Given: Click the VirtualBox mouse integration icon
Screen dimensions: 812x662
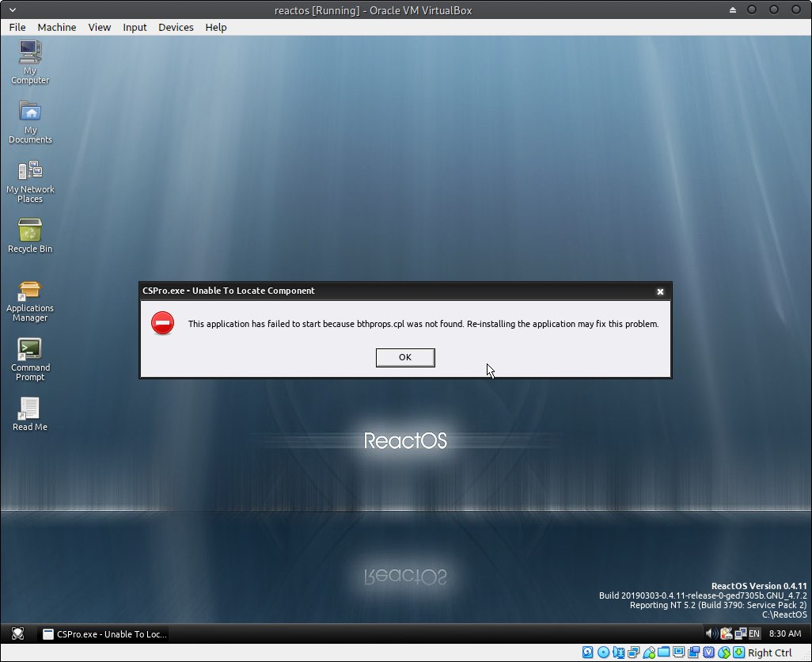Looking at the screenshot, I should (x=724, y=652).
